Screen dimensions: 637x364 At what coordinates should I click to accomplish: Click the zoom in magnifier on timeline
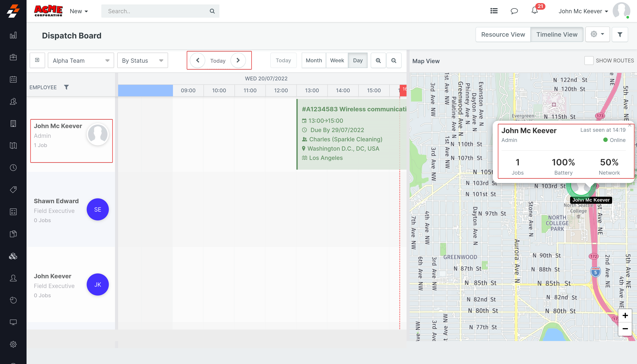(378, 61)
